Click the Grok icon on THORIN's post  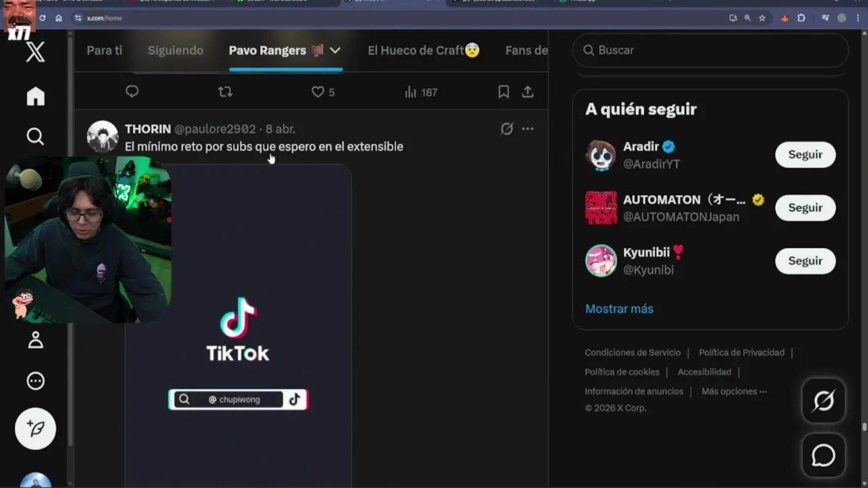[507, 129]
